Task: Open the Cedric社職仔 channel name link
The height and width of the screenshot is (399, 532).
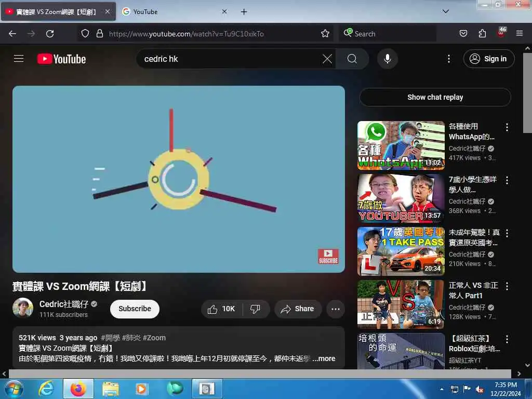Action: 64,304
